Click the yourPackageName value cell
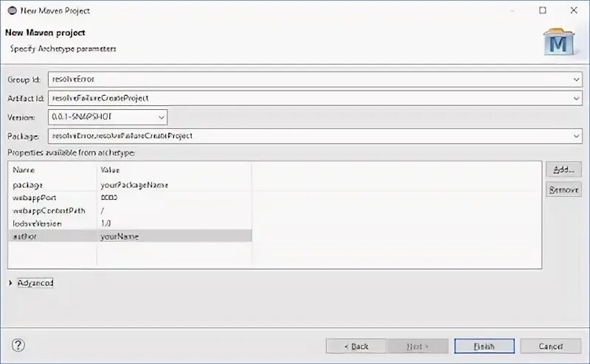This screenshot has height=364, width=590. click(x=134, y=185)
